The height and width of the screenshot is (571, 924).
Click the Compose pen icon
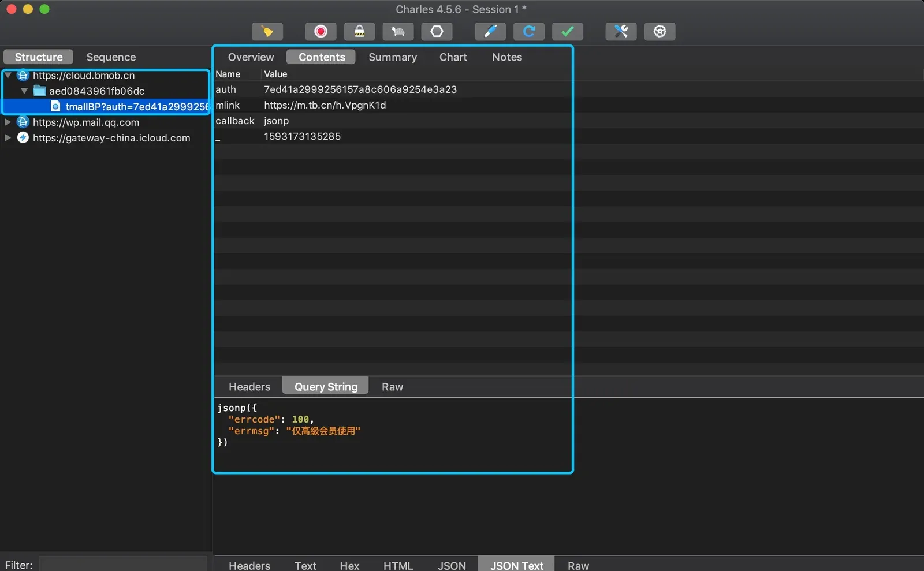pyautogui.click(x=490, y=31)
